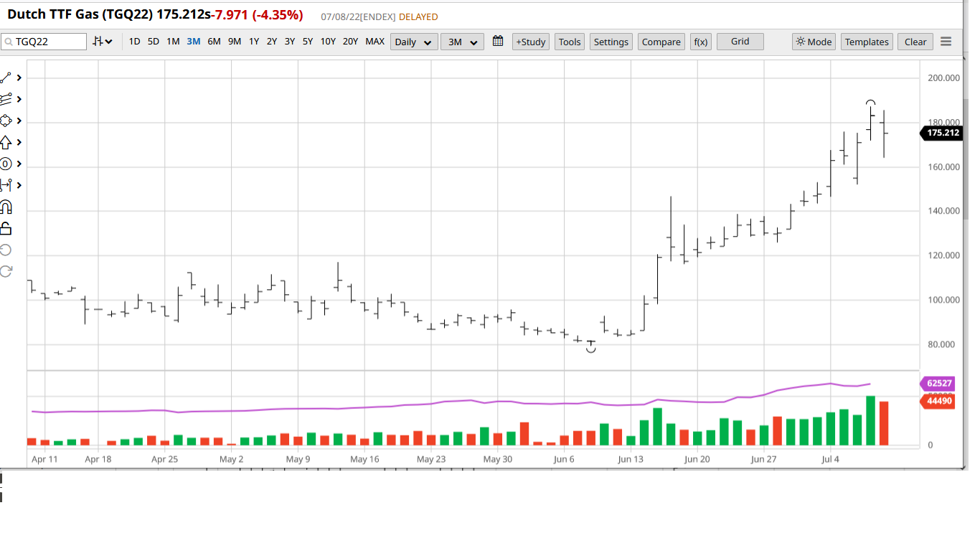980x551 pixels.
Task: Click the Jun 13 date axis label
Action: coord(631,459)
